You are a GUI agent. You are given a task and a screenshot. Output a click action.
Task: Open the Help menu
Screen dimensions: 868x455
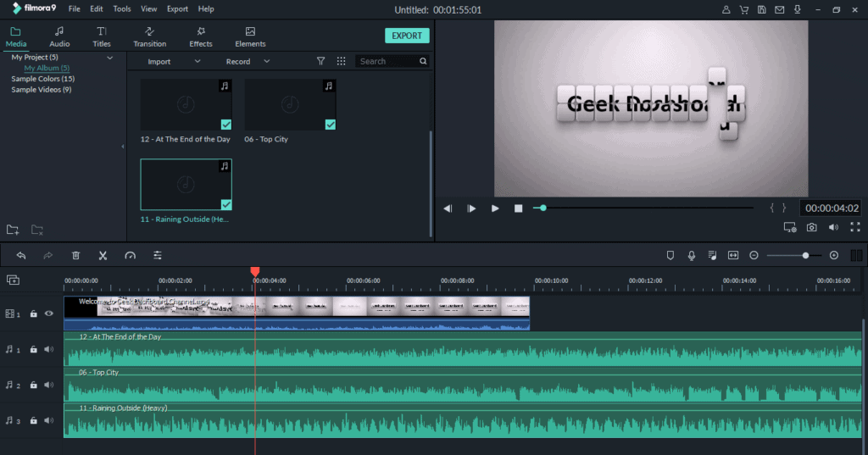point(206,8)
